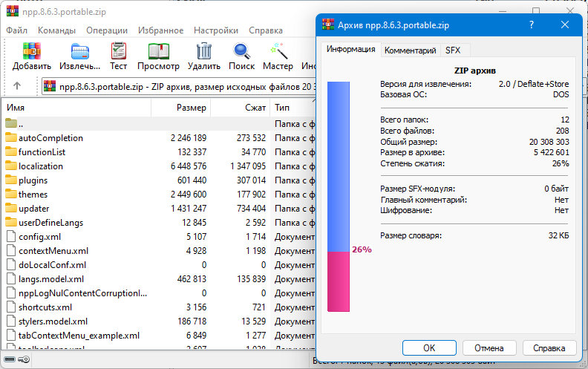Image resolution: width=588 pixels, height=369 pixels.
Task: Click the localization folder icon
Action: tap(11, 166)
